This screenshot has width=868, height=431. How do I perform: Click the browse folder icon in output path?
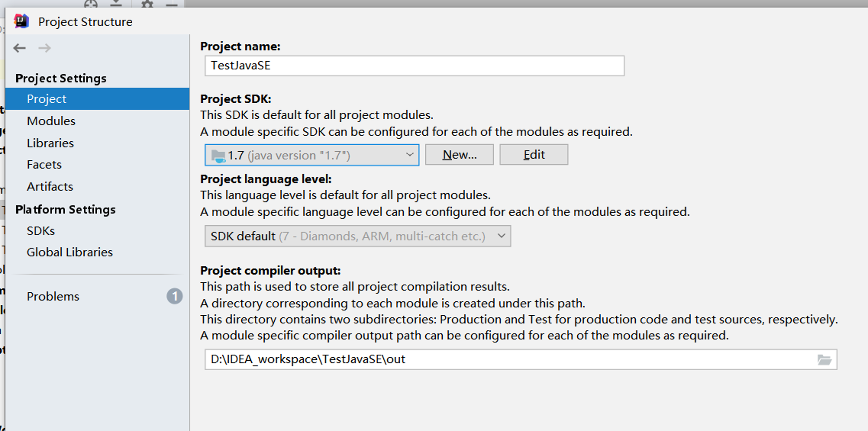[824, 359]
